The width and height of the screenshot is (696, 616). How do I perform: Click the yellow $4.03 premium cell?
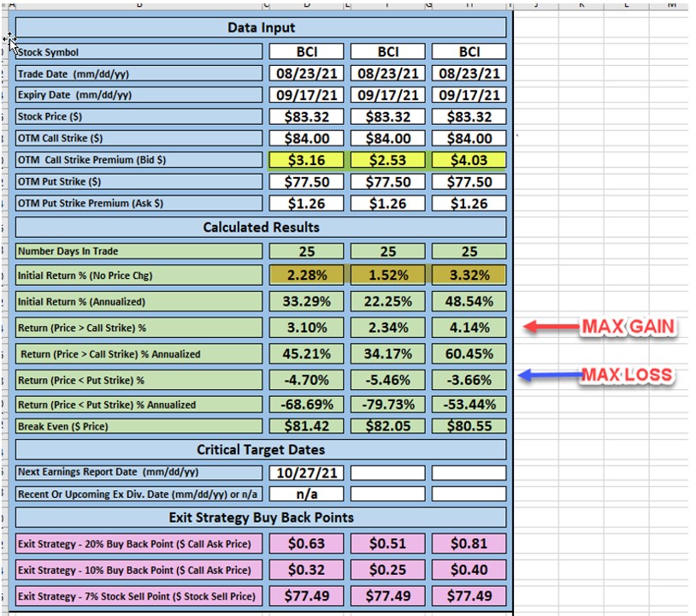coord(469,159)
